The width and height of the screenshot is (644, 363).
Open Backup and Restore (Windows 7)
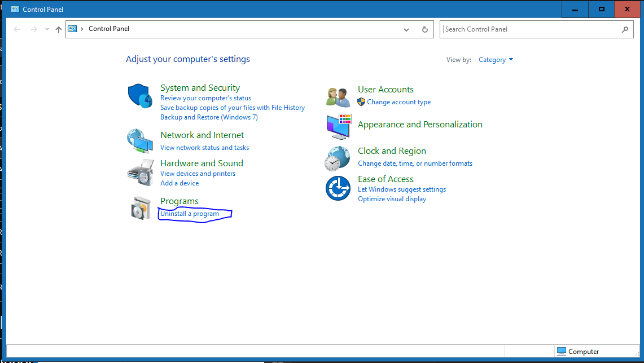click(x=209, y=117)
